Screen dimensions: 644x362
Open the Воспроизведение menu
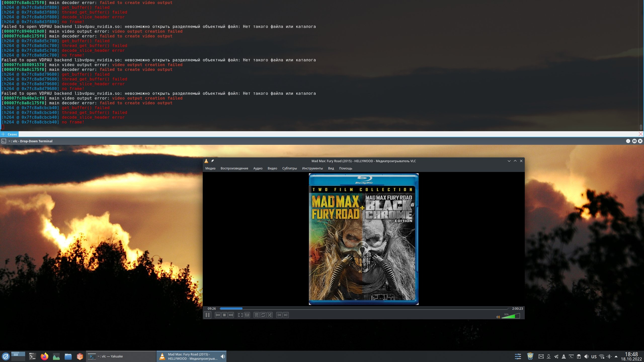[234, 168]
